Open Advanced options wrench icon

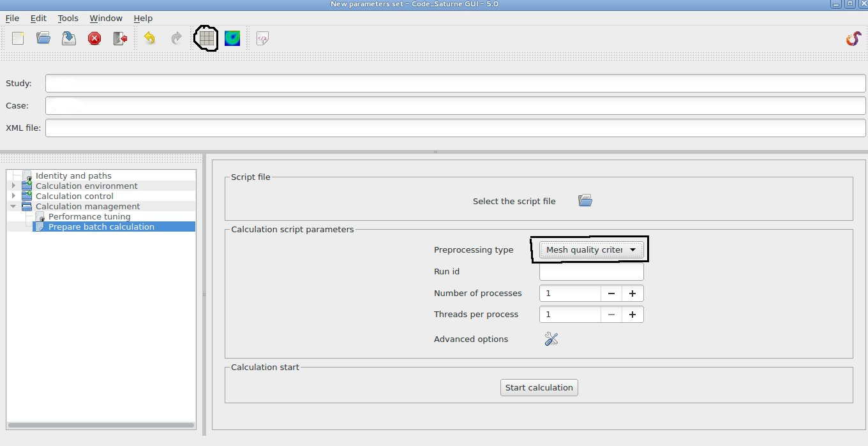551,339
